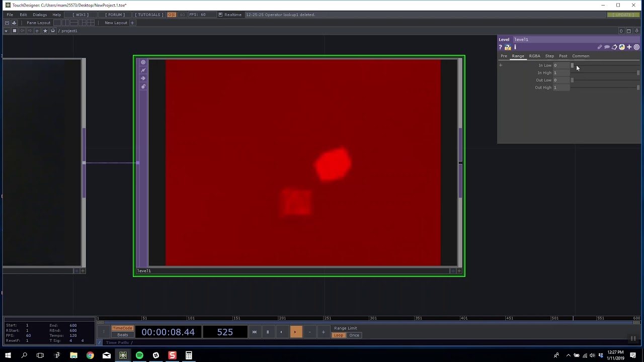Image resolution: width=644 pixels, height=362 pixels.
Task: Click the up-arrow parent path icon
Action: tap(53, 31)
